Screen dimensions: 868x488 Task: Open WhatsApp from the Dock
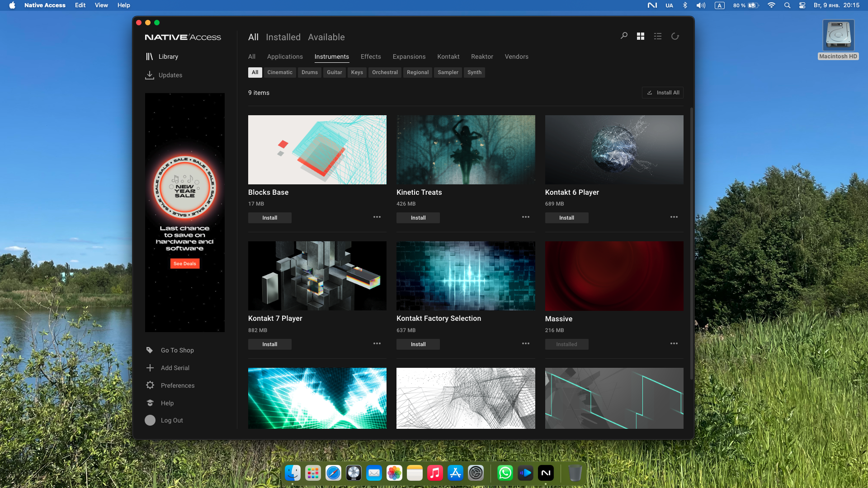[505, 473]
